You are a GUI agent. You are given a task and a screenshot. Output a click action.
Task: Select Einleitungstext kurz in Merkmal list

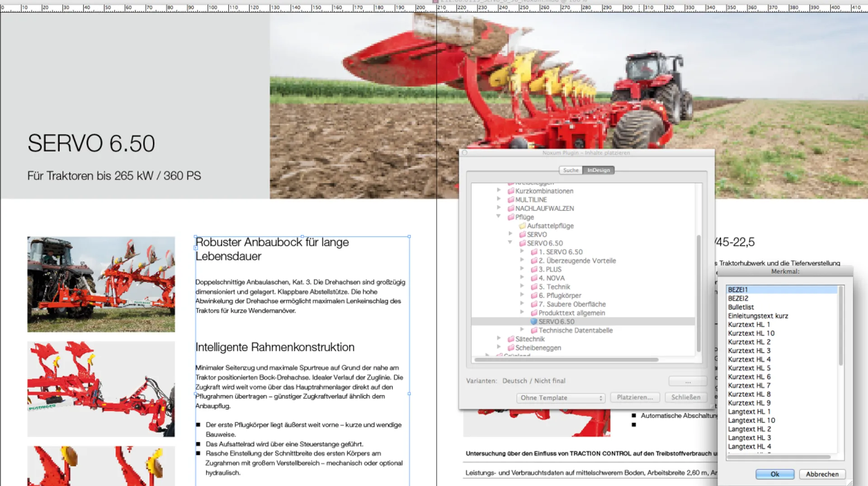tap(782, 316)
